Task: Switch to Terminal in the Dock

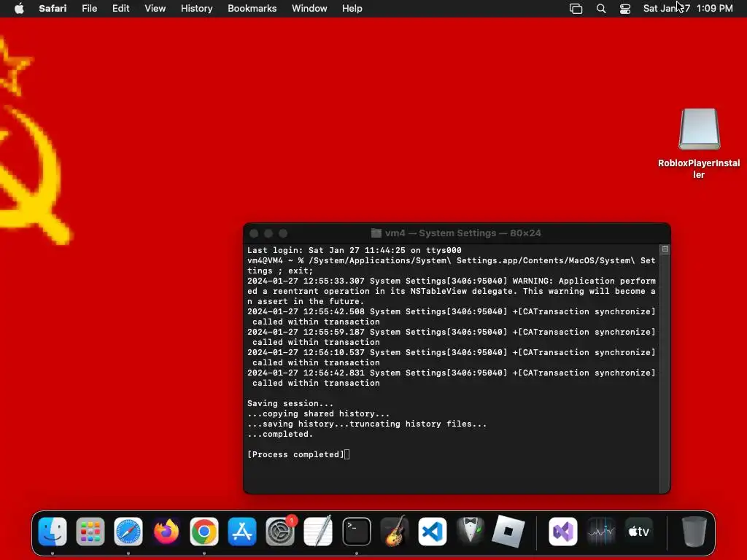Action: tap(356, 532)
